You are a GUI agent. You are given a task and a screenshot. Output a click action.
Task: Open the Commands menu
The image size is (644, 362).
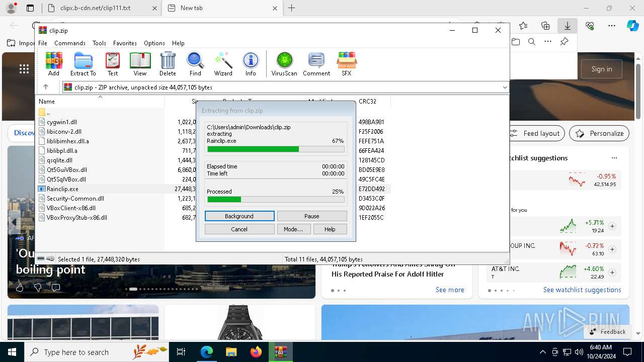(70, 43)
